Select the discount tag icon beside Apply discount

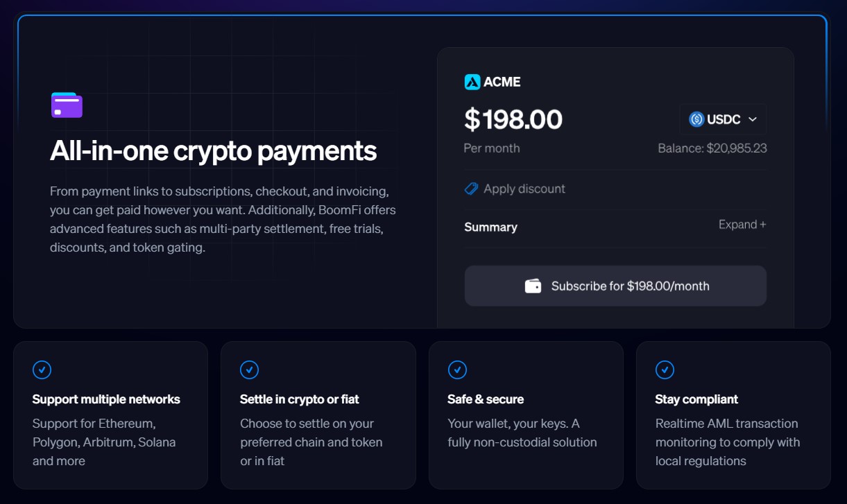tap(472, 188)
